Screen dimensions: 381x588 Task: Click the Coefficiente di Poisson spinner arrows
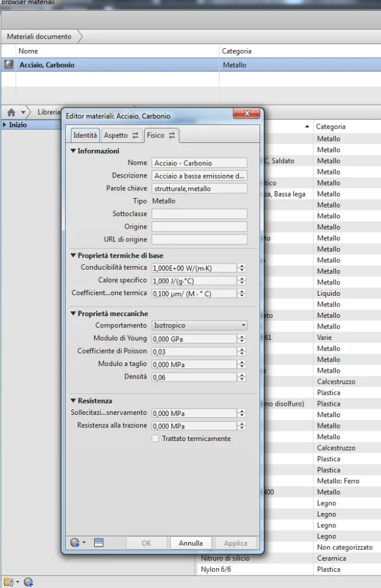tap(242, 351)
